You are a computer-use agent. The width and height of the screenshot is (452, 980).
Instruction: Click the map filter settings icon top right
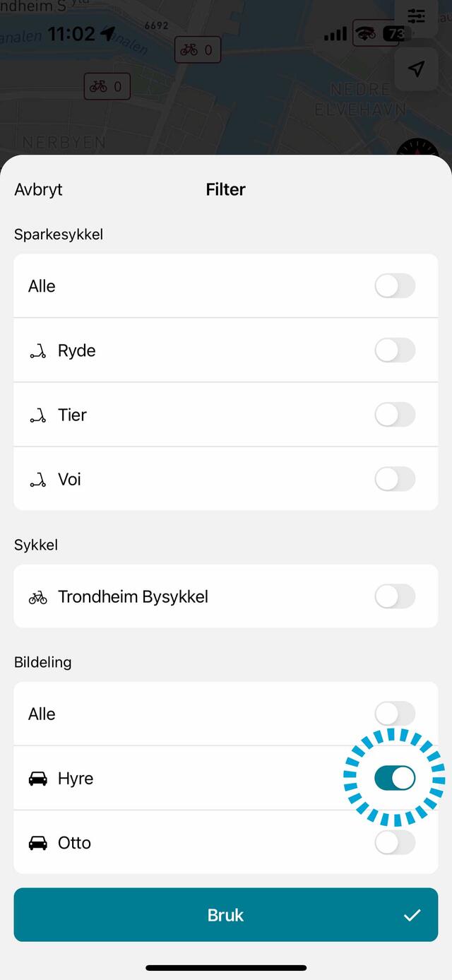[x=417, y=16]
